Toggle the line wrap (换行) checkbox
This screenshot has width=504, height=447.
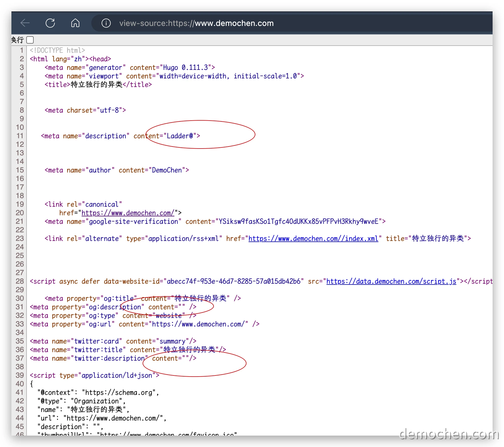(x=30, y=40)
